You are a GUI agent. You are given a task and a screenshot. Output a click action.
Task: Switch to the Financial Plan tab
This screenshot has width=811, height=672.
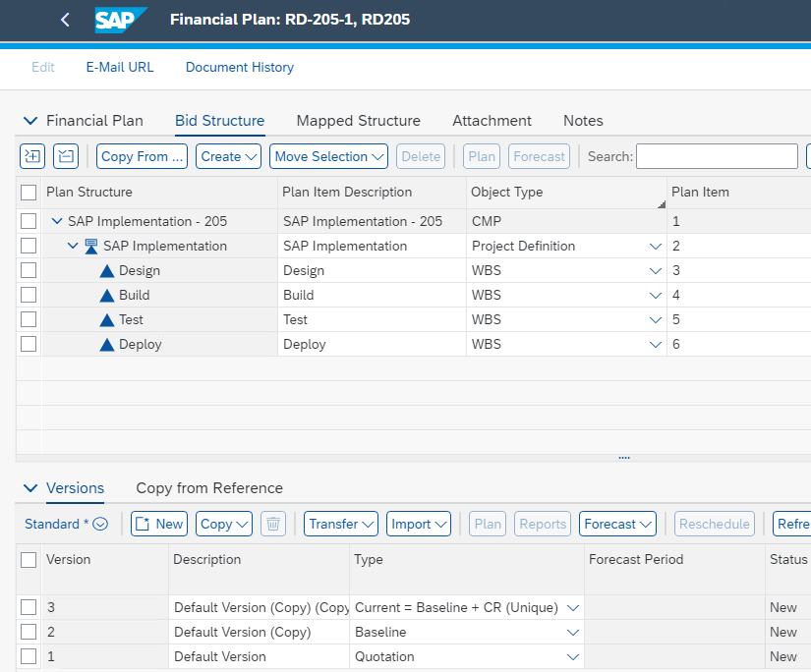click(x=94, y=121)
